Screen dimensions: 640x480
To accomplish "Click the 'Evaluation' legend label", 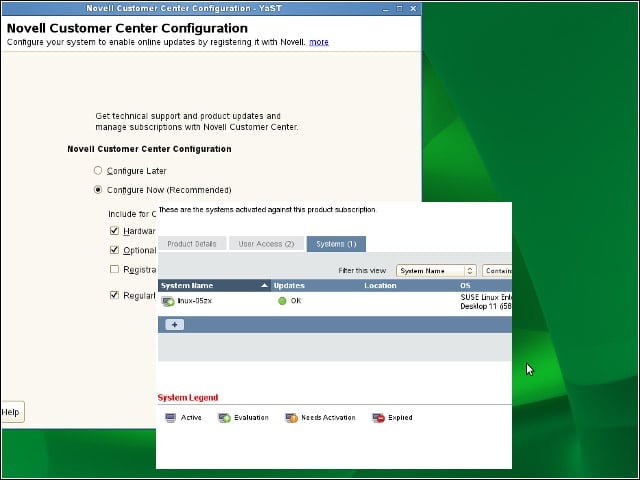I will pos(251,418).
